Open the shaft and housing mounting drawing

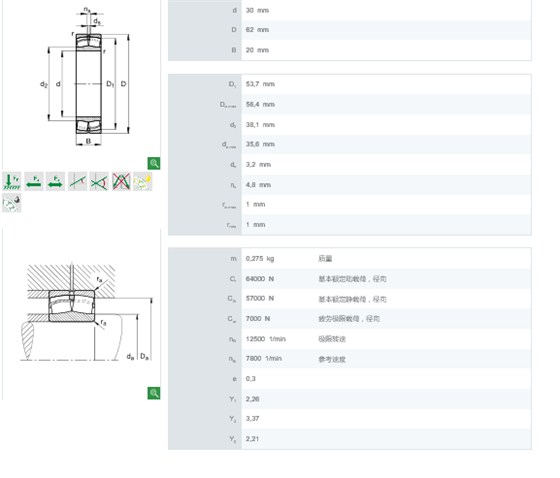(86, 311)
